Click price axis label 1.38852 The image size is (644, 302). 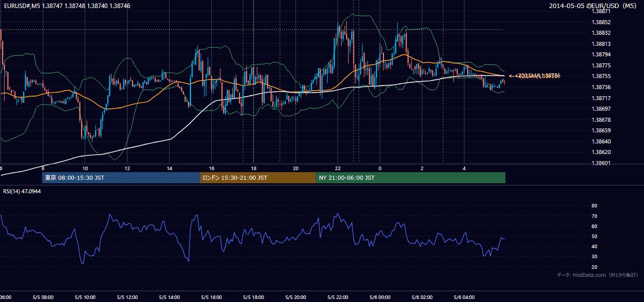click(601, 22)
